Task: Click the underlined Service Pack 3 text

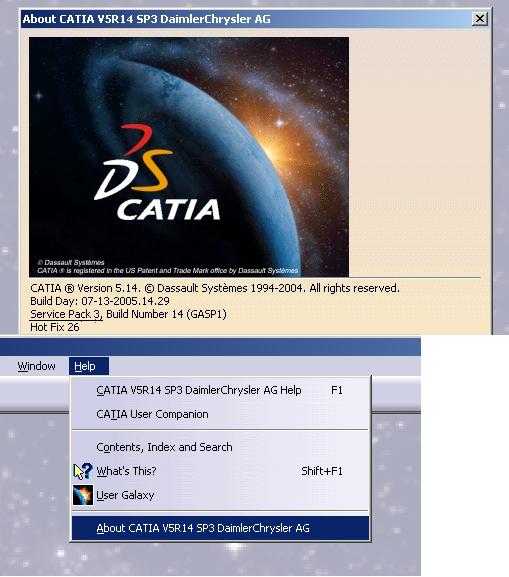Action: (x=66, y=314)
